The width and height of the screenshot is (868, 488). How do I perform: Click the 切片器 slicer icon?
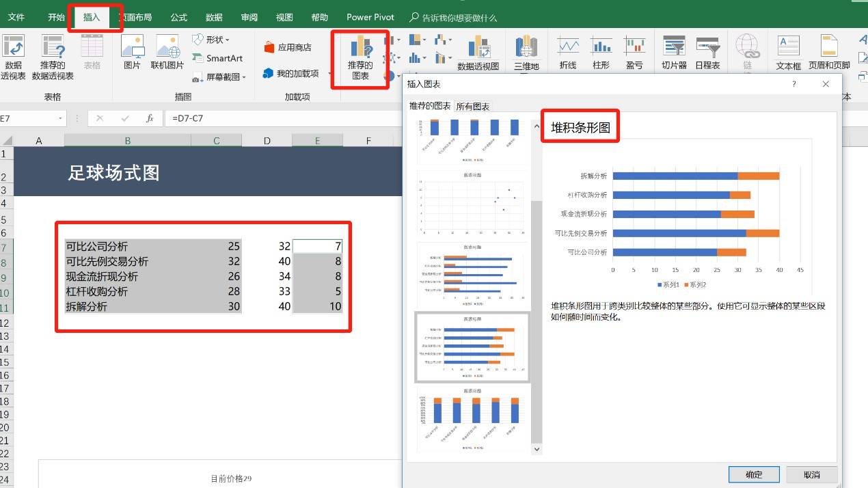[x=674, y=53]
